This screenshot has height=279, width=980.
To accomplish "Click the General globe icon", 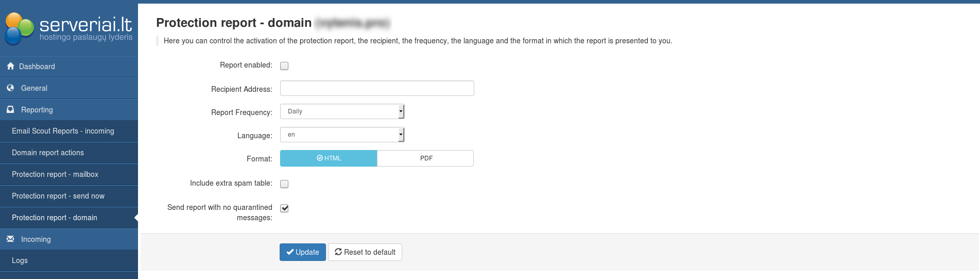I will tap(10, 88).
